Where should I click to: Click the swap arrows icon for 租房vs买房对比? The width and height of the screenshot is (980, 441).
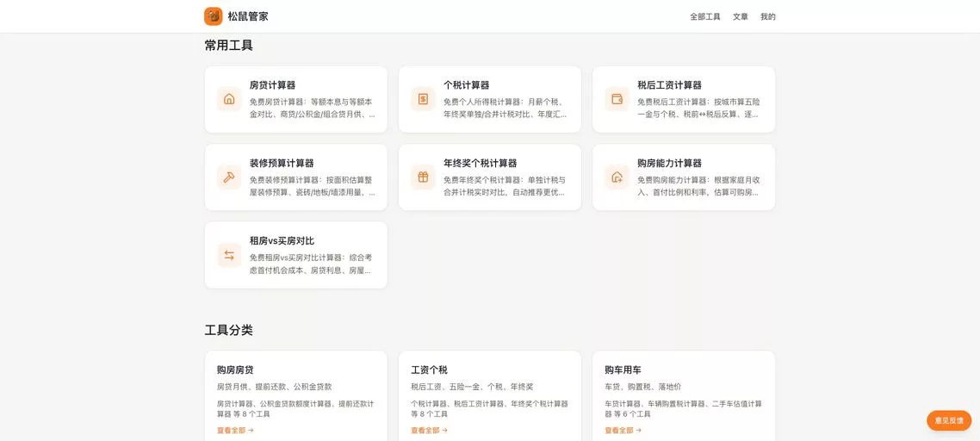tap(229, 255)
